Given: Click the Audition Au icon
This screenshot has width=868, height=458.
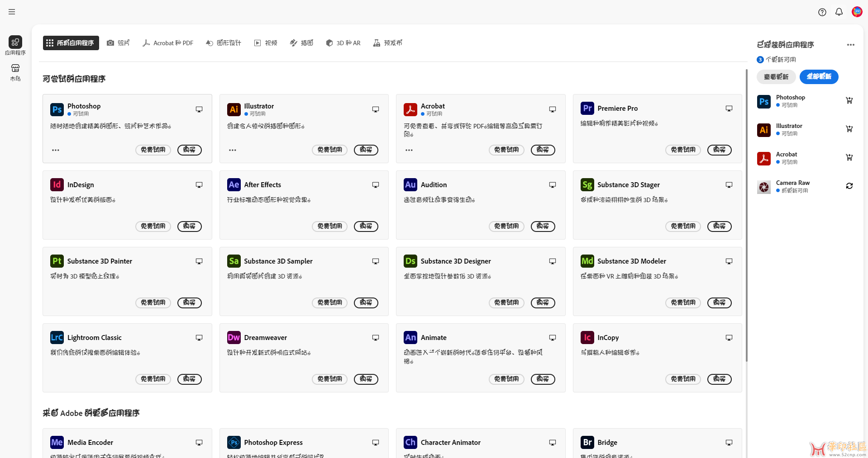Looking at the screenshot, I should click(x=410, y=184).
